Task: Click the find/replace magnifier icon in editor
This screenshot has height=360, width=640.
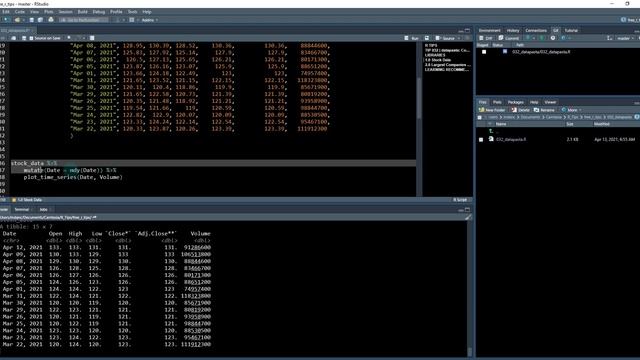Action: pyautogui.click(x=69, y=38)
